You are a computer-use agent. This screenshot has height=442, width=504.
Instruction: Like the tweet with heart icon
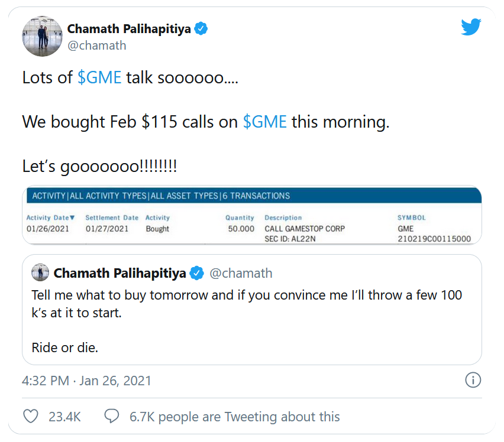pos(31,416)
